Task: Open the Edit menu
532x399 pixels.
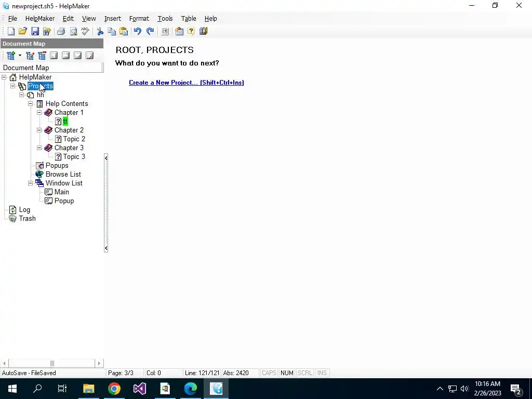Action: (x=68, y=19)
